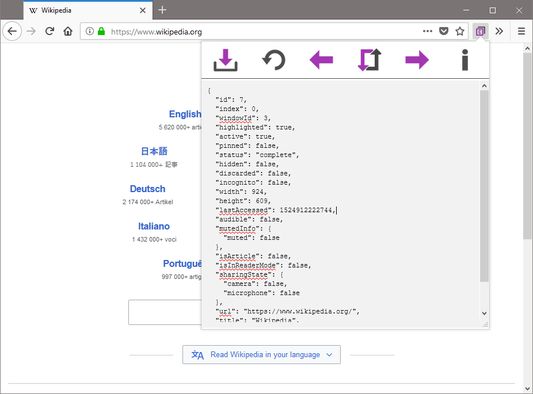Go to Firefox home page icon
Screen dimensions: 533x394
pyautogui.click(x=68, y=31)
